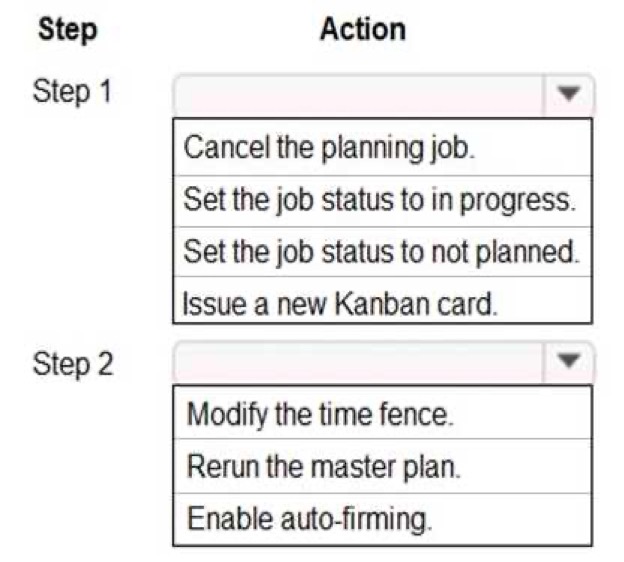Pick 'Set the job status to not planned.'
This screenshot has width=624, height=562.
[x=382, y=252]
